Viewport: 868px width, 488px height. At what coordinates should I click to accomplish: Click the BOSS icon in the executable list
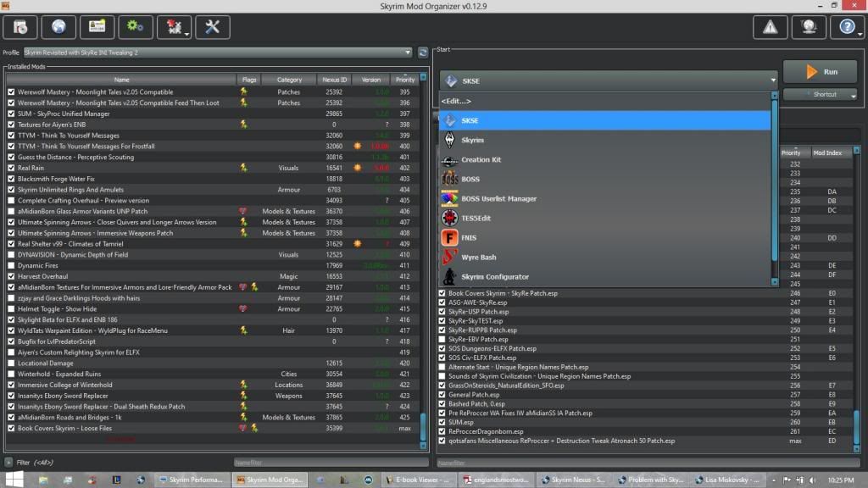449,180
